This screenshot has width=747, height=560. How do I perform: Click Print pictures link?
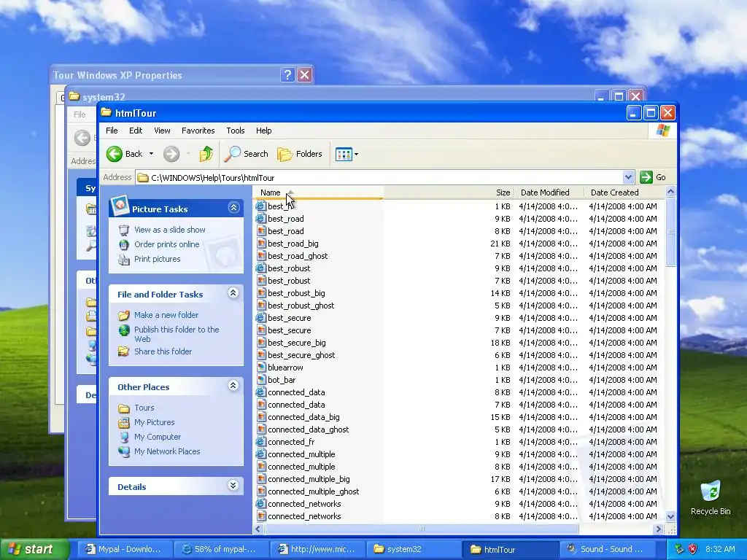(x=158, y=259)
